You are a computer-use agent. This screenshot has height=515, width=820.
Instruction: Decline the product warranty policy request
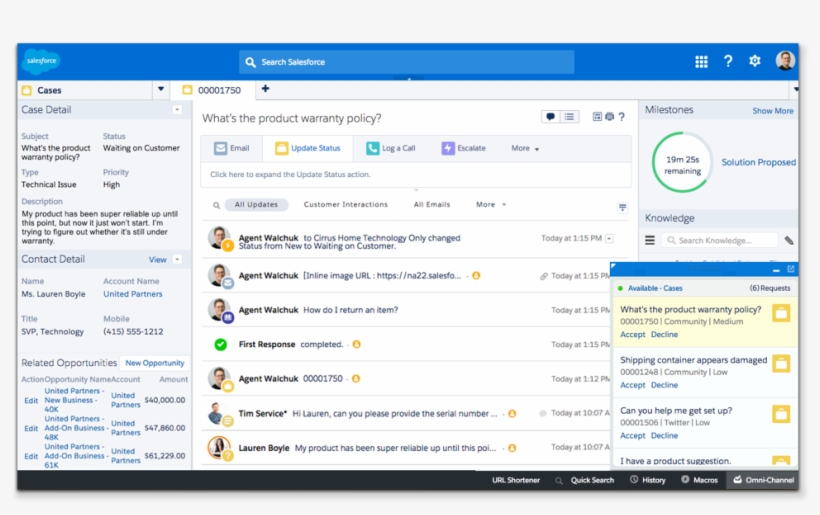[665, 335]
